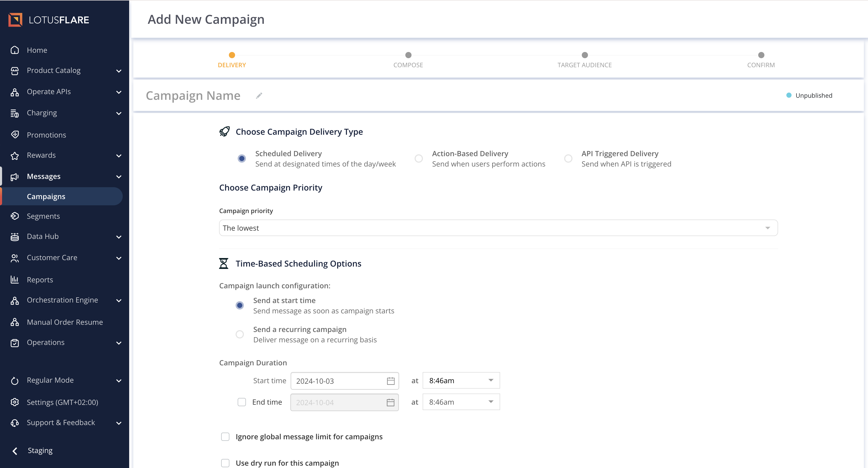Image resolution: width=868 pixels, height=468 pixels.
Task: Click the Charging icon in the navigation
Action: pyautogui.click(x=15, y=113)
